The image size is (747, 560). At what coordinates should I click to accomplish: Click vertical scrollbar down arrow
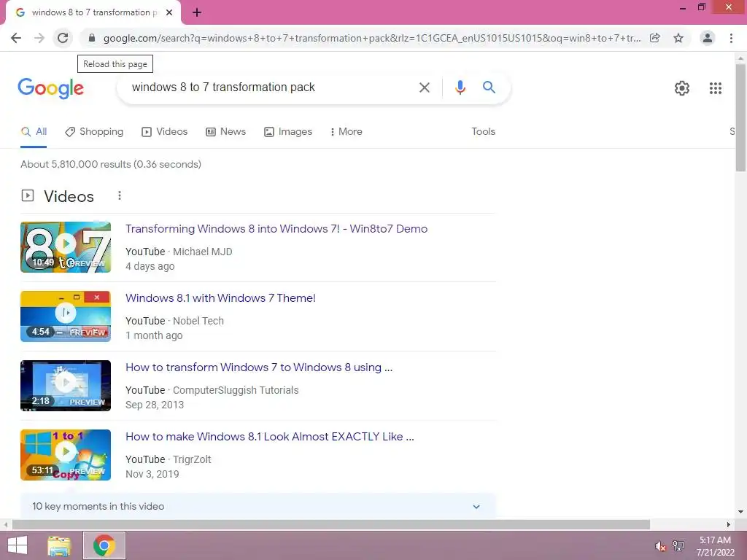click(740, 513)
